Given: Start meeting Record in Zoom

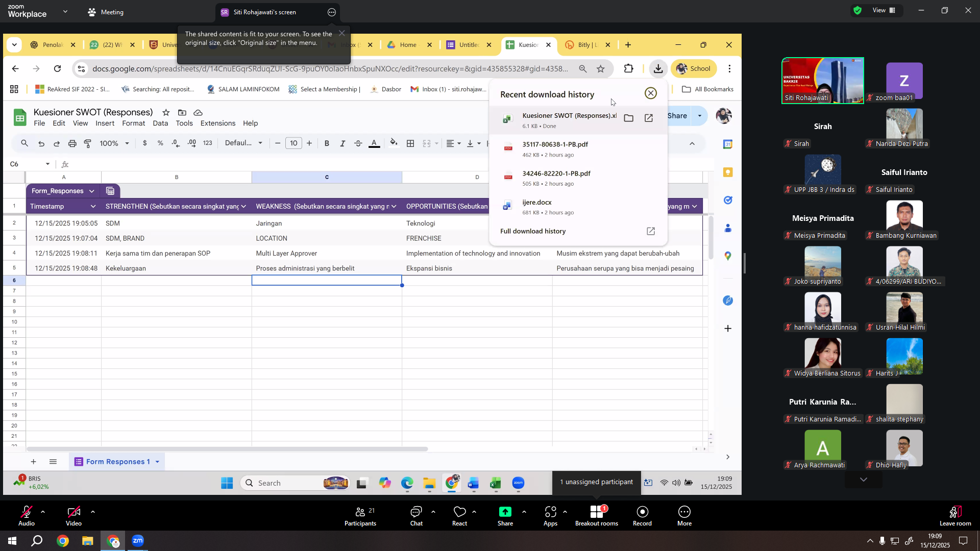Looking at the screenshot, I should [x=642, y=515].
